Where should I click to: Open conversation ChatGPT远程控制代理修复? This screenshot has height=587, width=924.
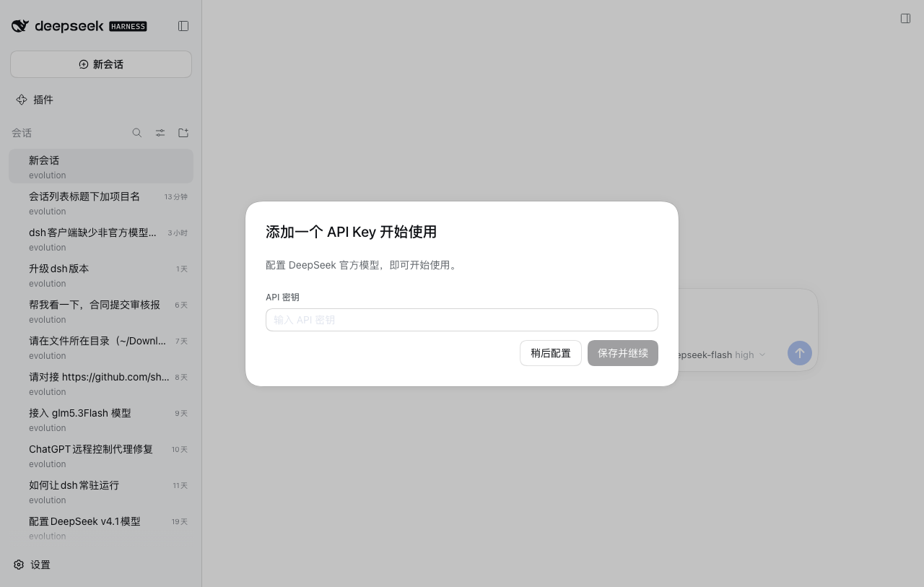[101, 456]
